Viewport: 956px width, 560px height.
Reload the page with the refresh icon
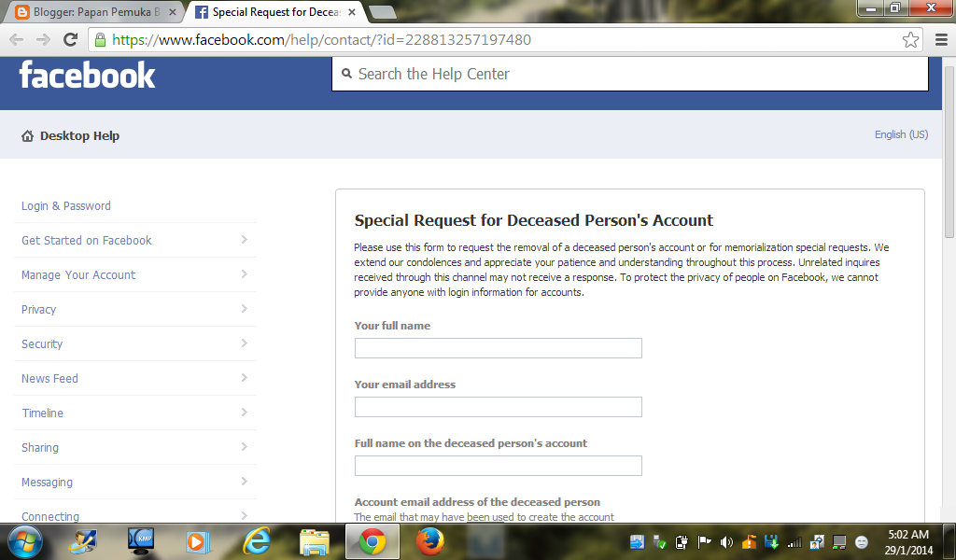[71, 39]
